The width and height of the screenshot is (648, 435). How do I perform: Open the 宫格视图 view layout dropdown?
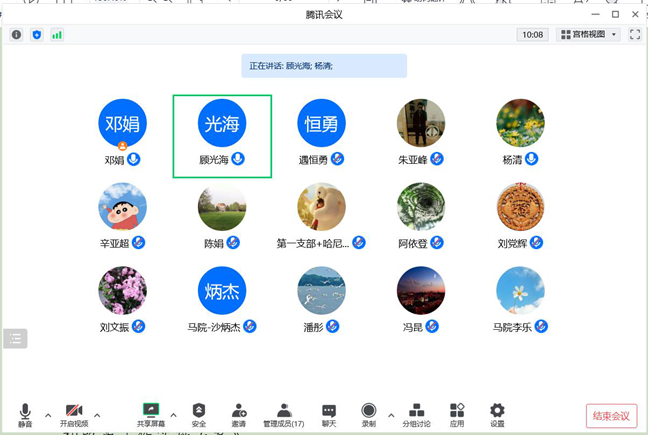(587, 35)
